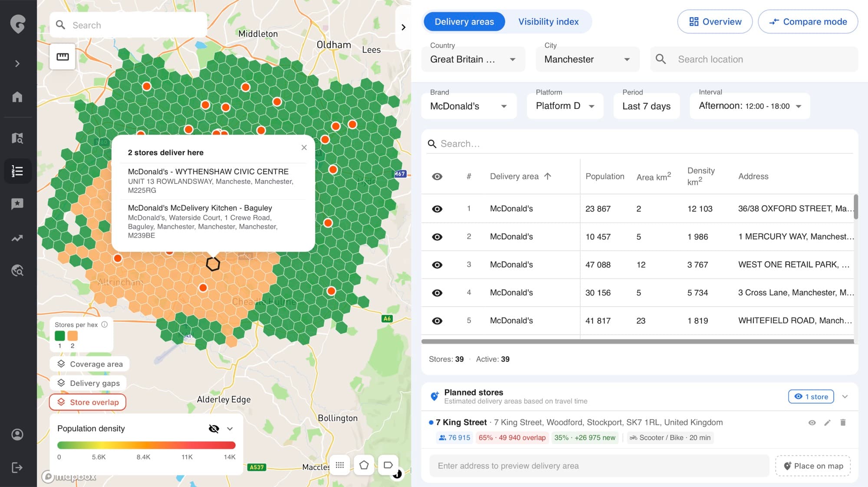Sort by the Area km² column header

coord(654,176)
